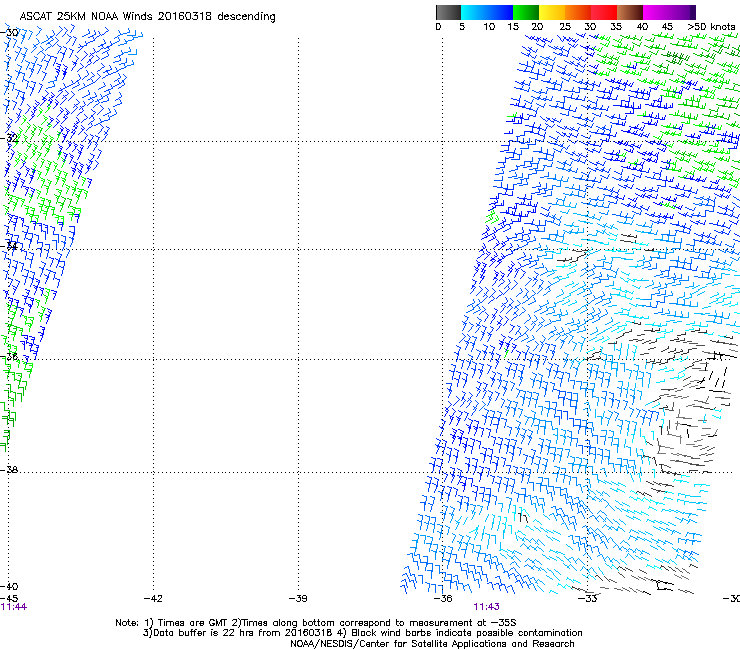Viewport: 740px width, 650px height.
Task: Click the magenta 40-45 knots legend swatch
Action: 656,12
